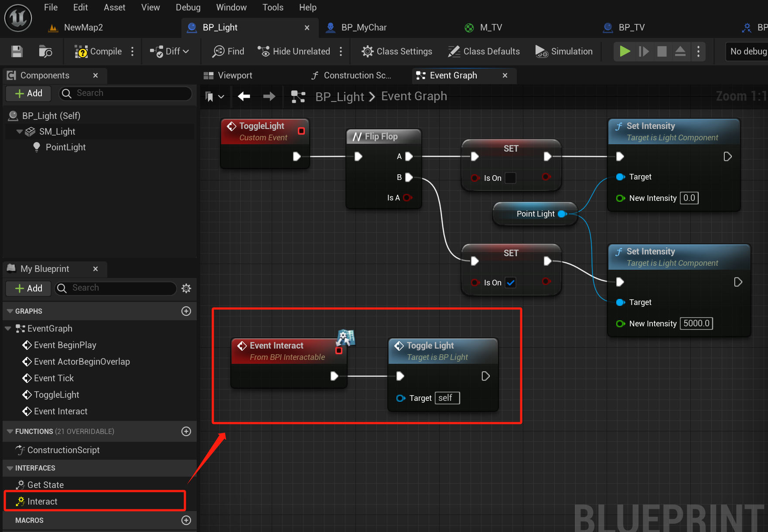Open the No debug object dropdown
Viewport: 768px width, 532px height.
pyautogui.click(x=747, y=51)
